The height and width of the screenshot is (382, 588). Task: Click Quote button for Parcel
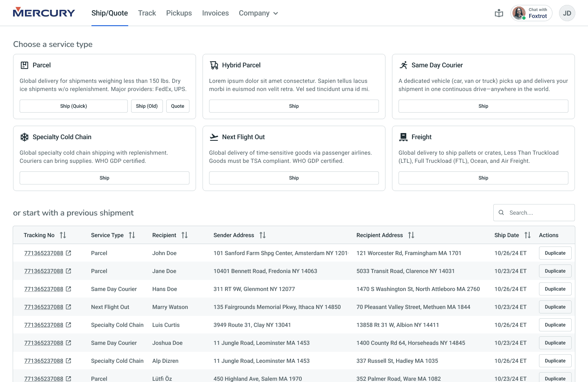pyautogui.click(x=178, y=106)
